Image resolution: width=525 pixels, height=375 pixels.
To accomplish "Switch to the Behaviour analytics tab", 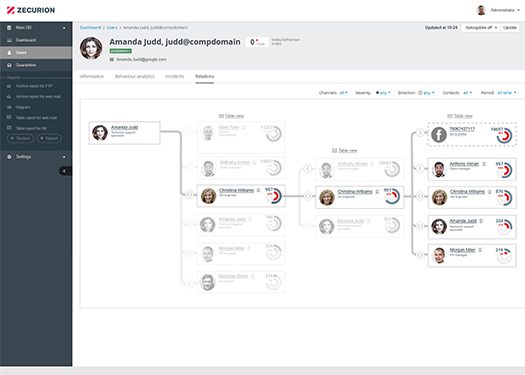I will coord(135,76).
